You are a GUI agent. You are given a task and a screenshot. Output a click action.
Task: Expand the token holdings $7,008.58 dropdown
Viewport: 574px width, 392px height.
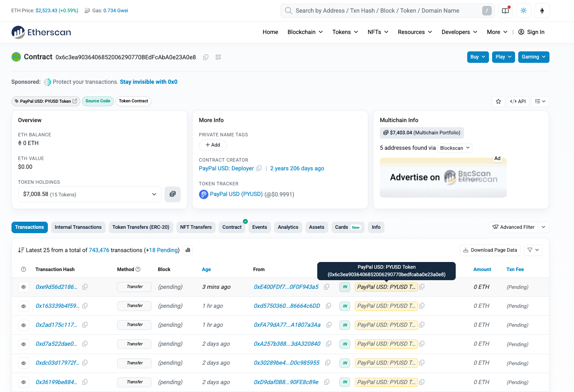pyautogui.click(x=90, y=194)
